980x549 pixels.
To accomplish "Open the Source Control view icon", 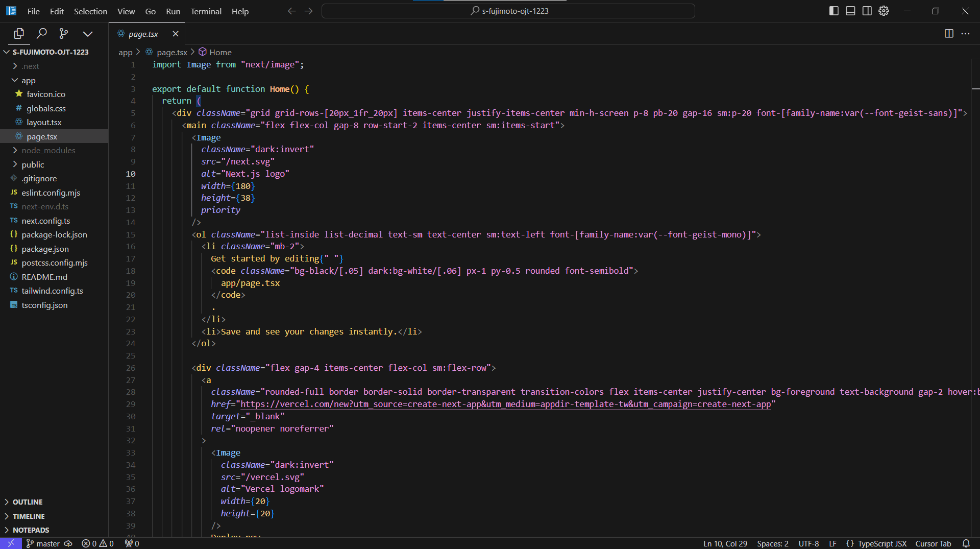I will click(x=63, y=34).
